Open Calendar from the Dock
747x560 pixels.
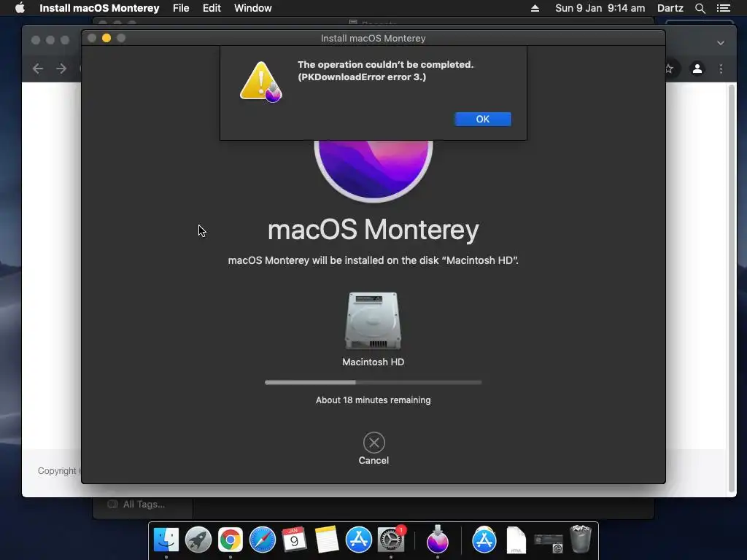(295, 540)
